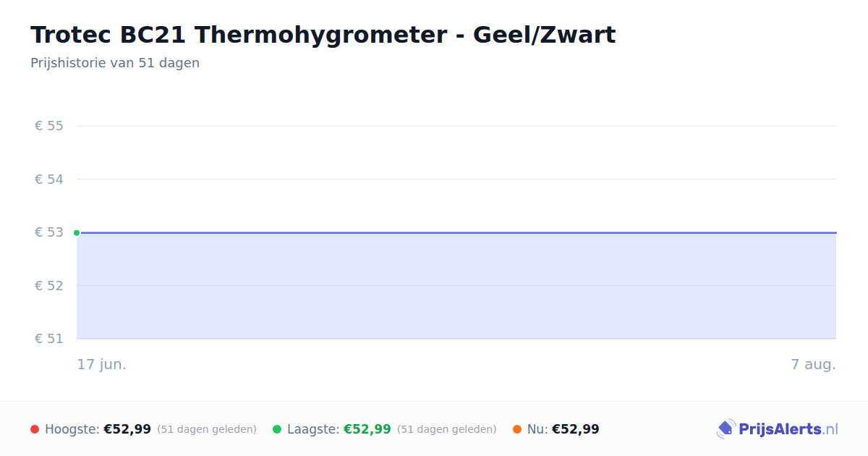Click the chart title Trotec BC21 Thermohygrometer
868x456 pixels.
coord(323,35)
